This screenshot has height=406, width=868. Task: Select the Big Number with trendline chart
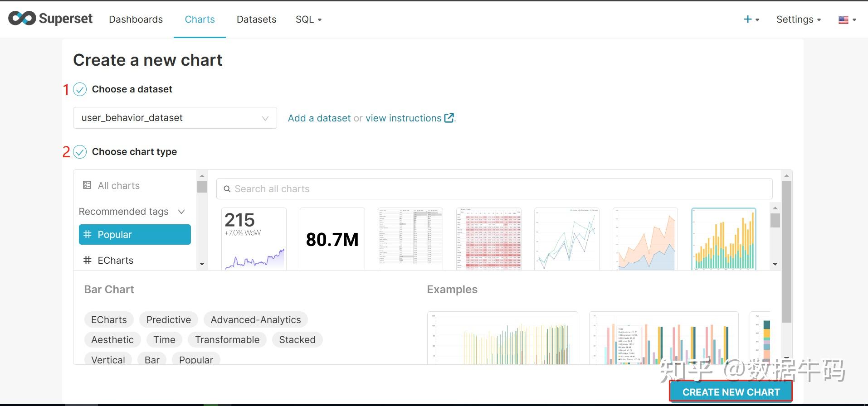[254, 239]
